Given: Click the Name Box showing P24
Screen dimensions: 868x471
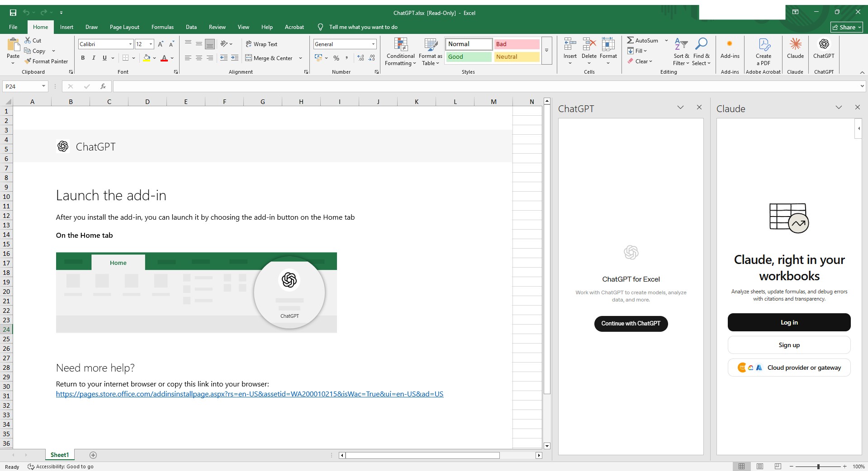Looking at the screenshot, I should pos(25,86).
